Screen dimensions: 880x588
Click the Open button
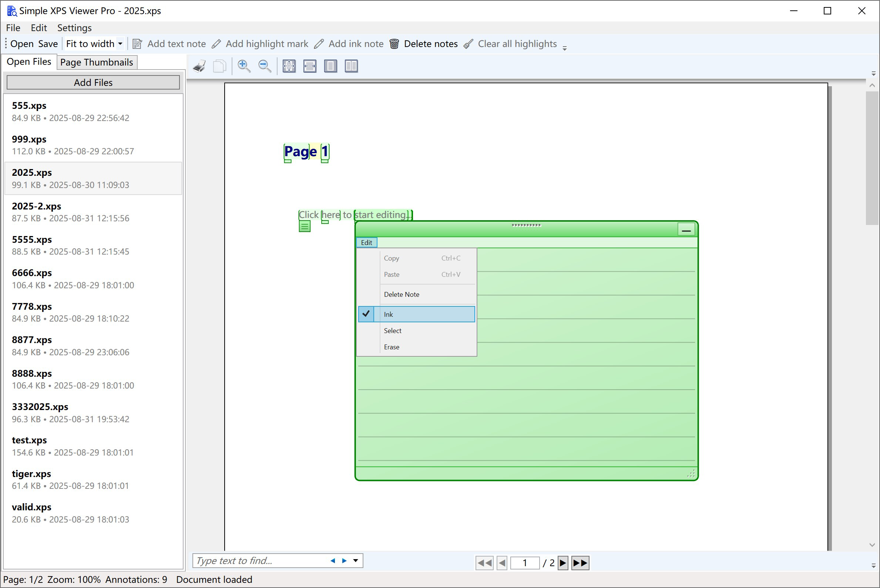point(22,44)
